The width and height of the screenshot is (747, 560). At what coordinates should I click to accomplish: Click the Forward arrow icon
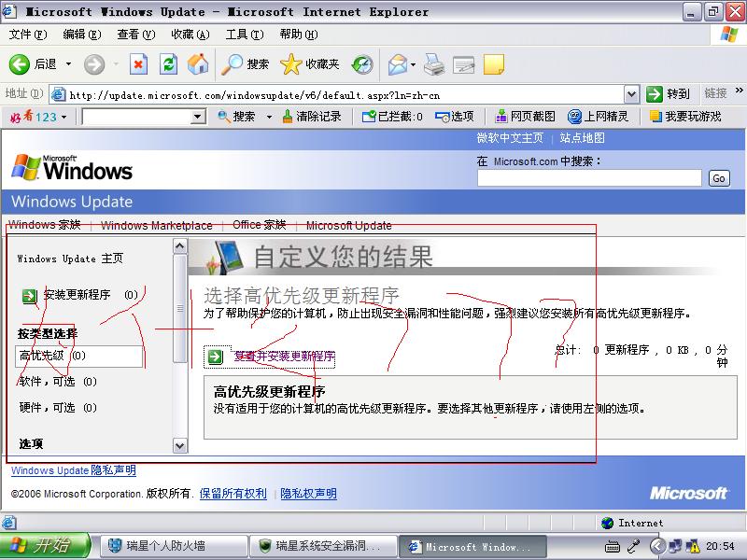click(94, 63)
